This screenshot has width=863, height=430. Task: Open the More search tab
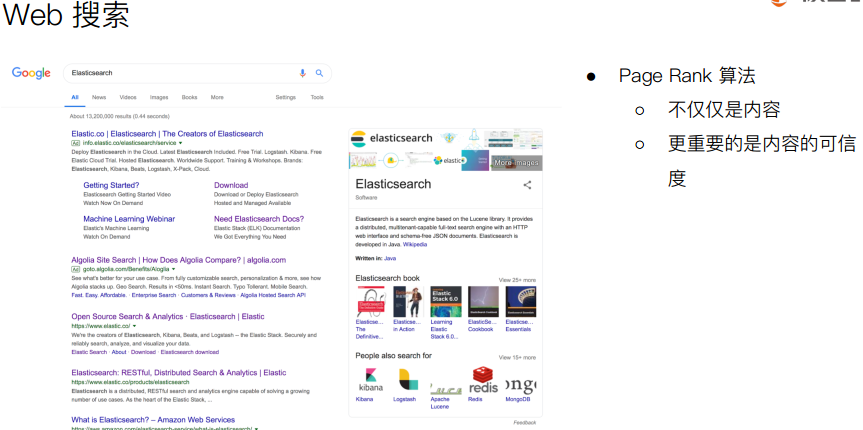217,97
